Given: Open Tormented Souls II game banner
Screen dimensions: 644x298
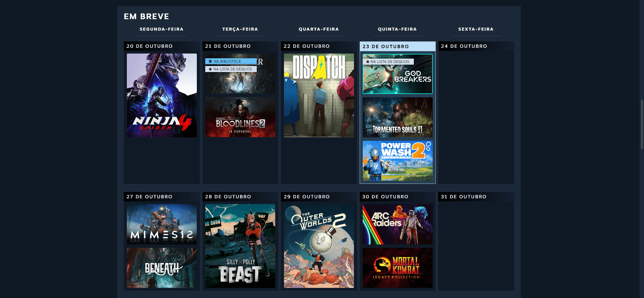Looking at the screenshot, I should click(397, 117).
